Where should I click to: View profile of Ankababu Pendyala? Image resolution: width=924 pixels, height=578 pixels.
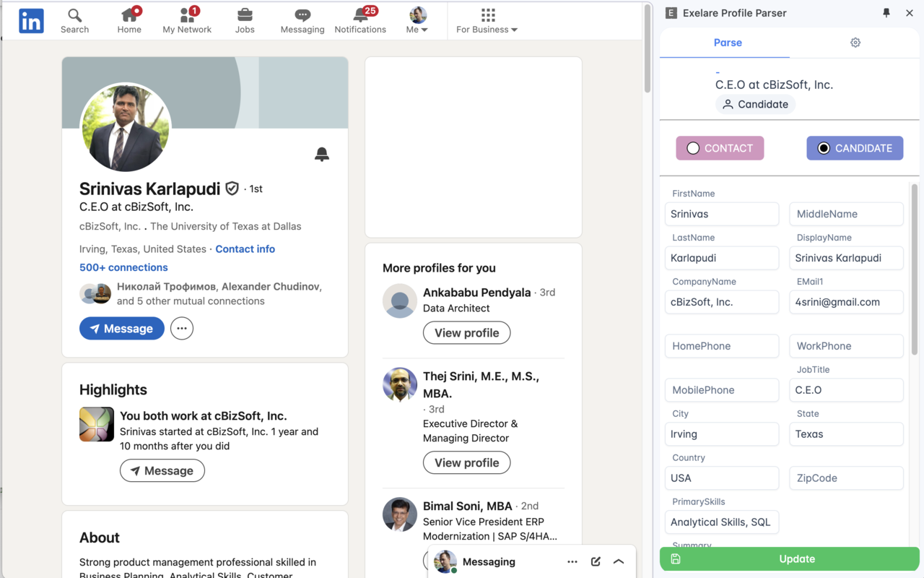(466, 333)
